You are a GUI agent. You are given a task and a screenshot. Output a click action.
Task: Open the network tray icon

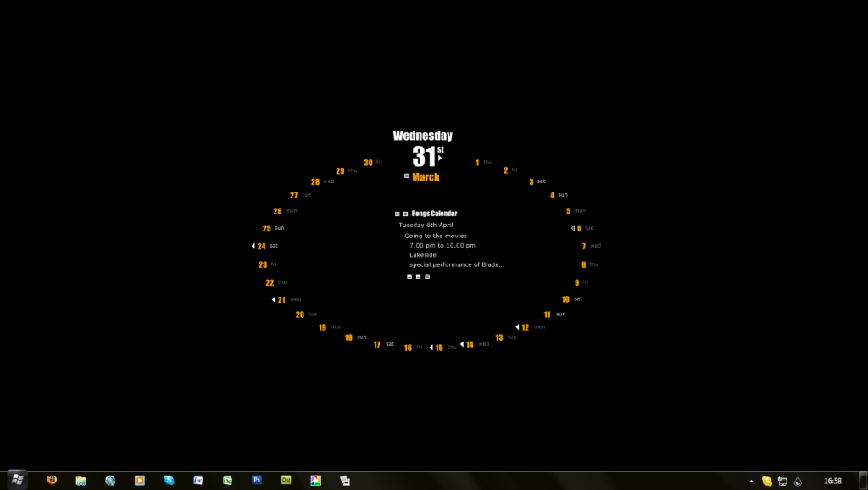pos(782,482)
